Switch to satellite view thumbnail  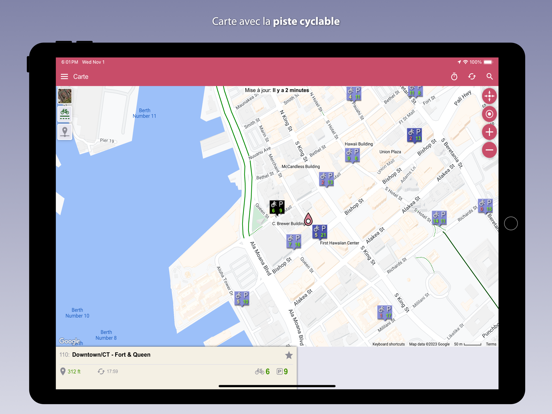click(x=65, y=96)
